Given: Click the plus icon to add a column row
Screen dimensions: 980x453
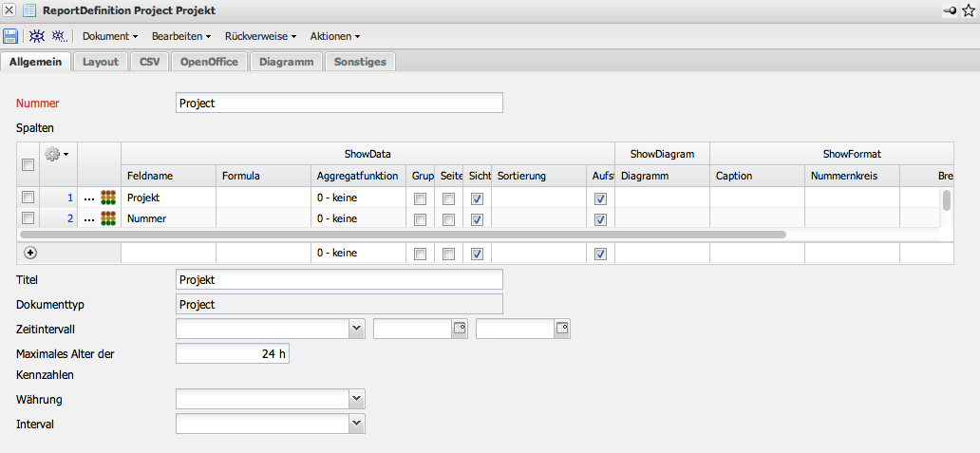Looking at the screenshot, I should (x=30, y=254).
